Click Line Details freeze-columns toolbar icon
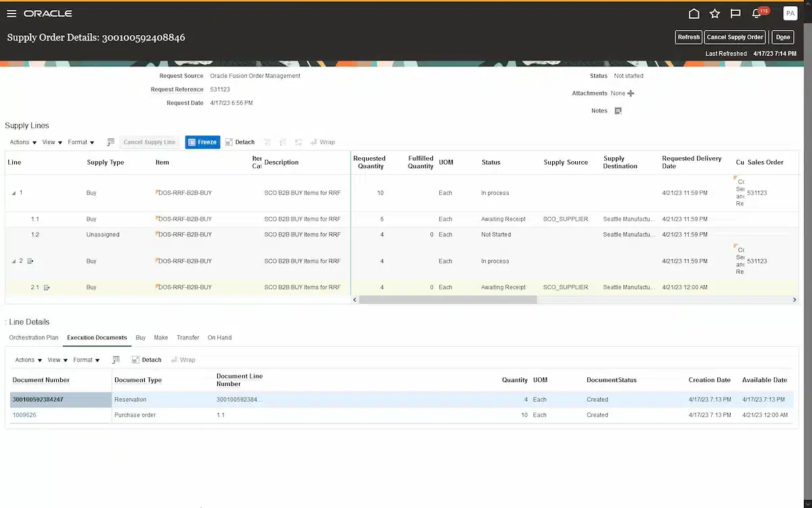Image resolution: width=812 pixels, height=508 pixels. click(116, 360)
